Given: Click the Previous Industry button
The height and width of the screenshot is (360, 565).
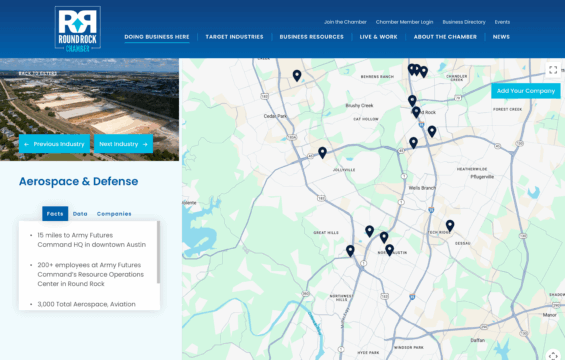Looking at the screenshot, I should 54,144.
